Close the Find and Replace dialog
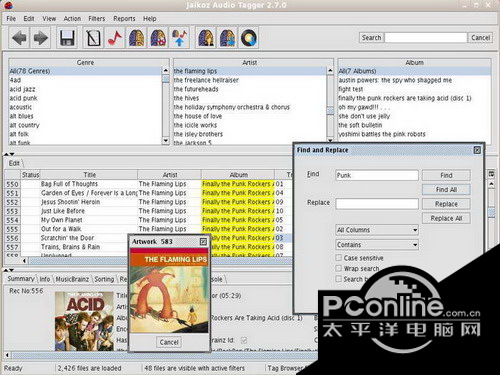This screenshot has height=375, width=500. click(477, 150)
